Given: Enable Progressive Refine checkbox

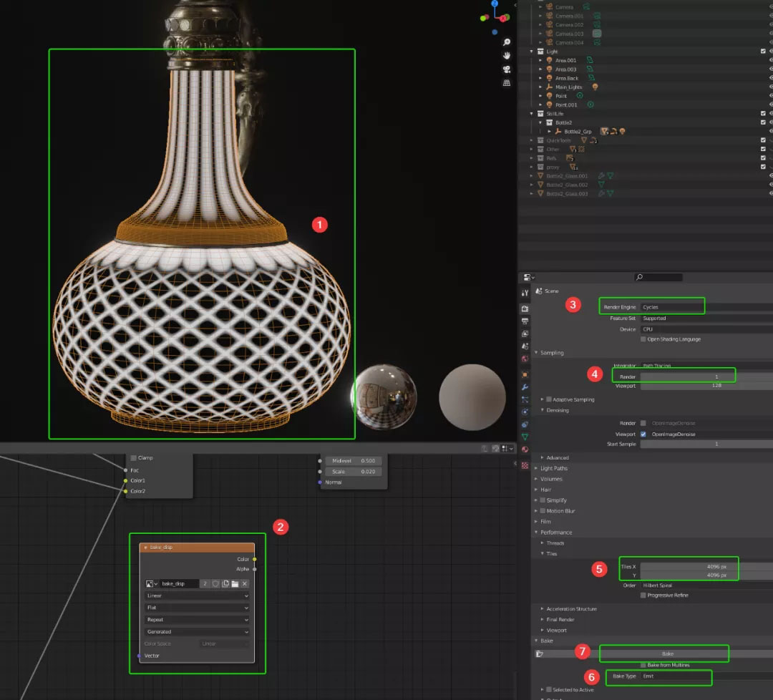Looking at the screenshot, I should (643, 595).
